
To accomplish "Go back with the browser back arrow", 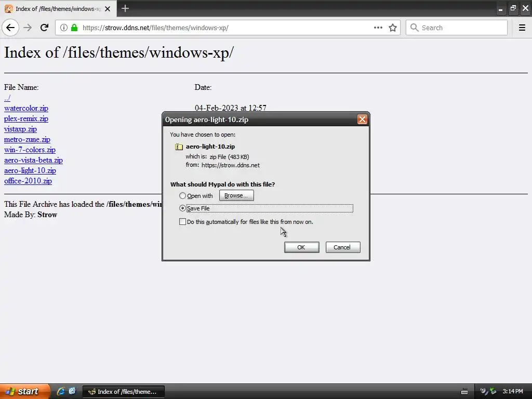I will click(x=10, y=28).
